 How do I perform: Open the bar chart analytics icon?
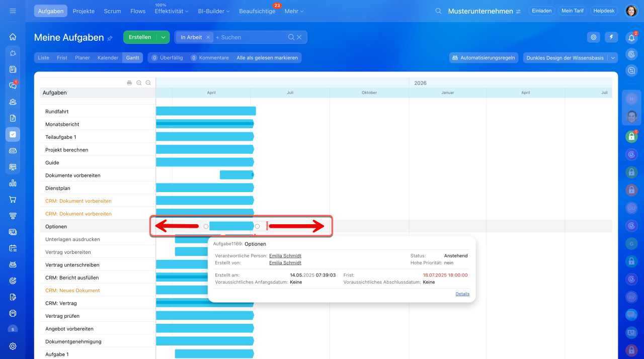coord(13,183)
